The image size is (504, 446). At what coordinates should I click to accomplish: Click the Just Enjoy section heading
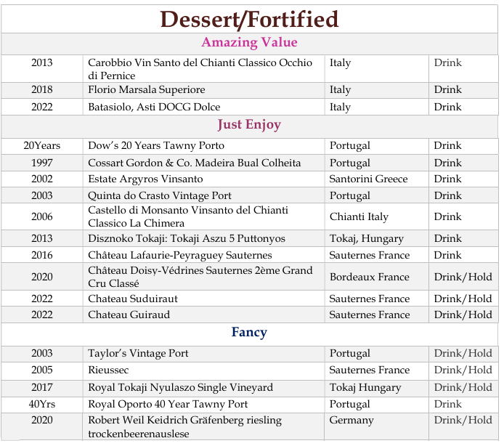(x=249, y=125)
